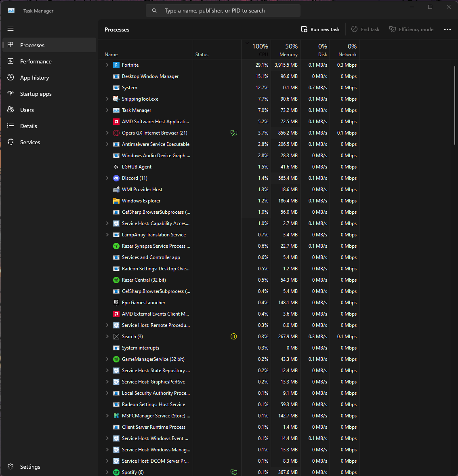The height and width of the screenshot is (476, 458).
Task: Expand the SnippingTool.exe process group
Action: click(x=107, y=99)
